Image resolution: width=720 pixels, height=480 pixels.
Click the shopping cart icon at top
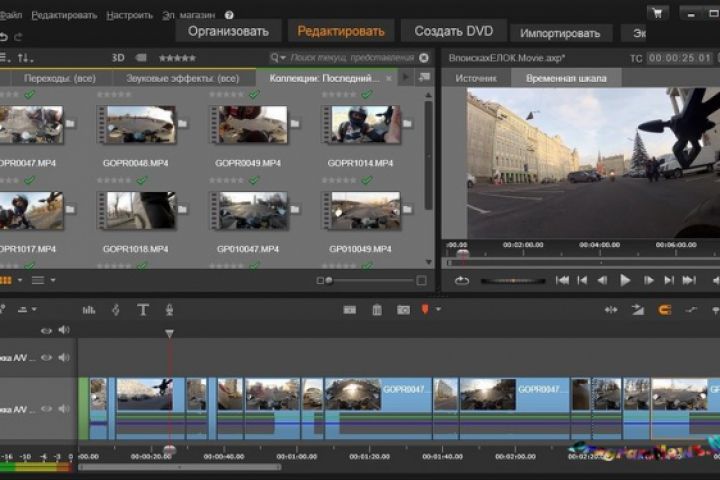click(x=657, y=13)
